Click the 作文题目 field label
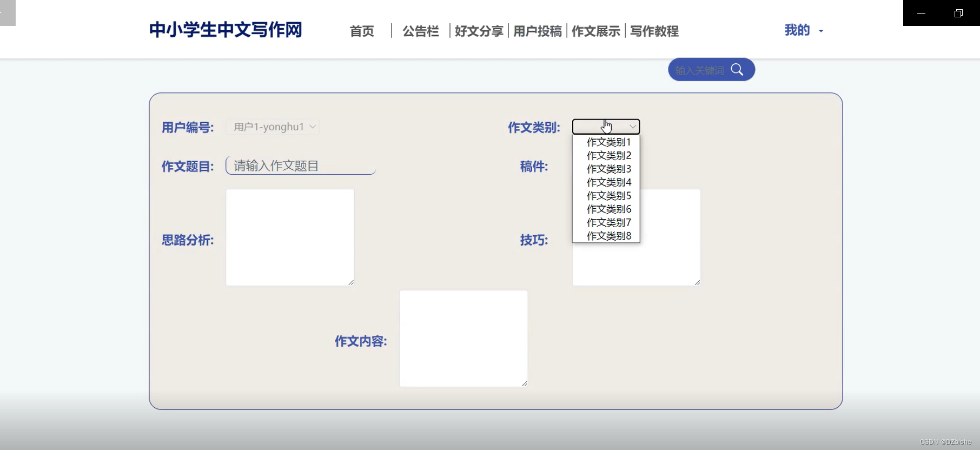Image resolution: width=980 pixels, height=450 pixels. click(x=188, y=167)
